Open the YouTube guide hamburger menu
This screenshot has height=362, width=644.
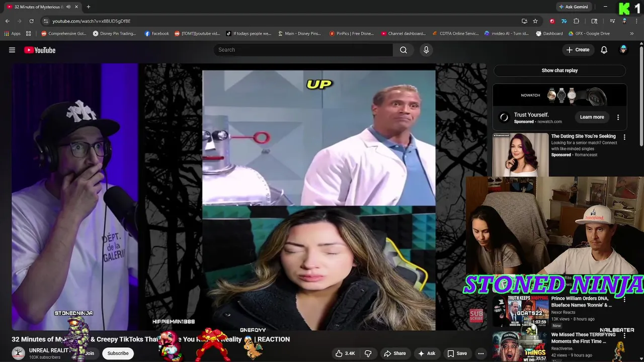[12, 50]
